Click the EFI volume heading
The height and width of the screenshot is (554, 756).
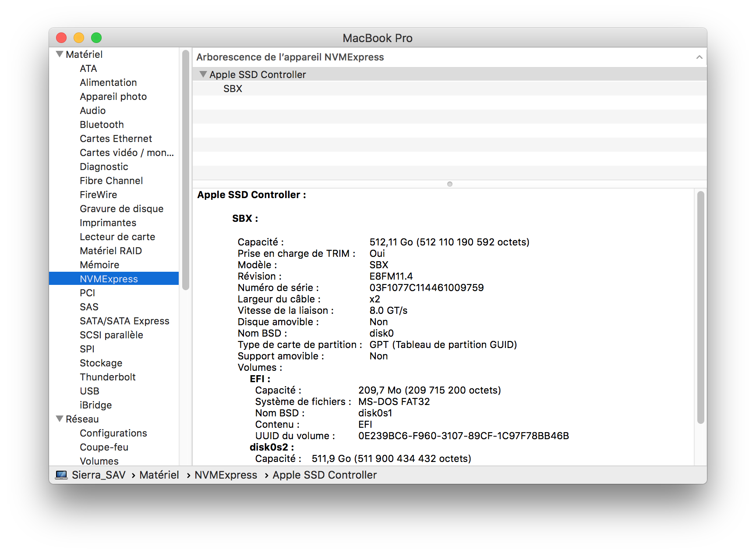pyautogui.click(x=260, y=379)
